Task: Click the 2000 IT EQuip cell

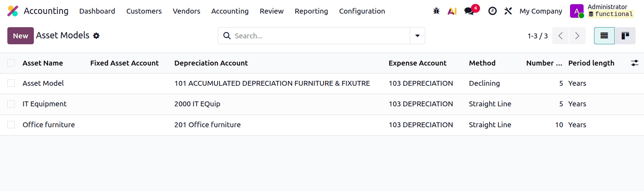Action: click(197, 104)
